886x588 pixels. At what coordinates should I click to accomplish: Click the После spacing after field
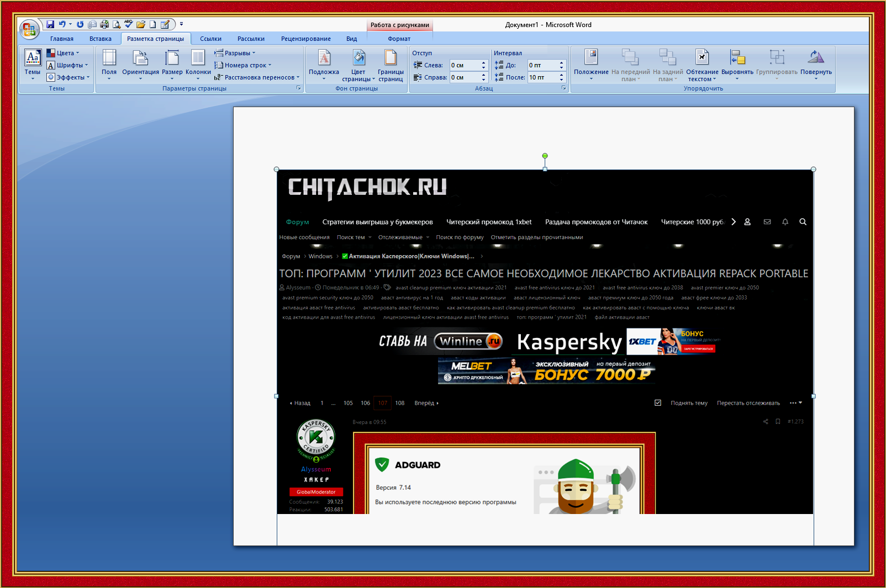point(542,77)
